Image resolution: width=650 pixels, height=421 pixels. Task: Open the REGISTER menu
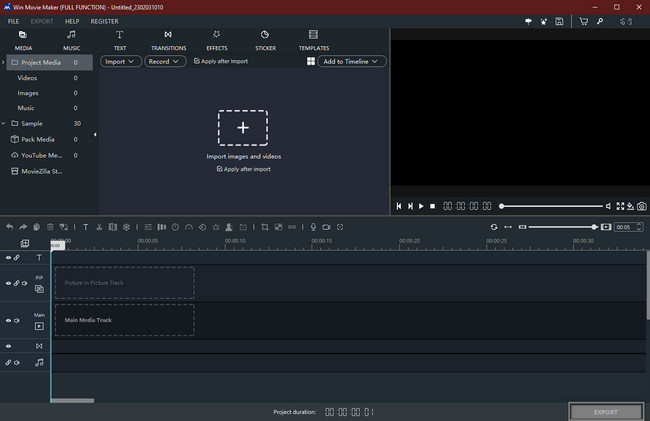click(x=104, y=22)
